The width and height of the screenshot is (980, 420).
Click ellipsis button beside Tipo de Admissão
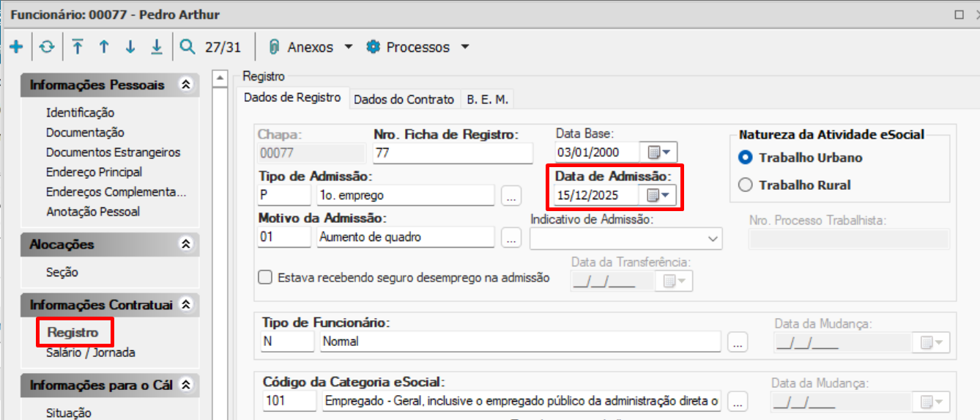(x=511, y=196)
